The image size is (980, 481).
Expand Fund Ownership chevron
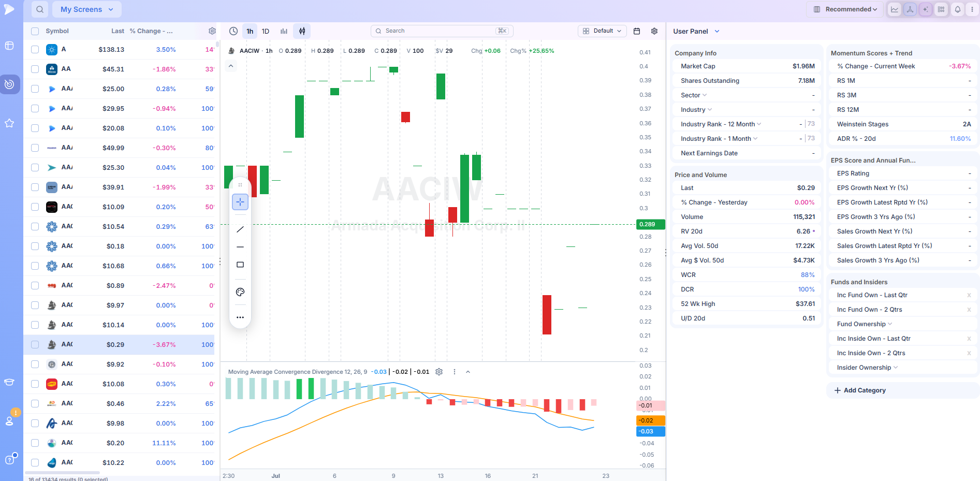(890, 324)
